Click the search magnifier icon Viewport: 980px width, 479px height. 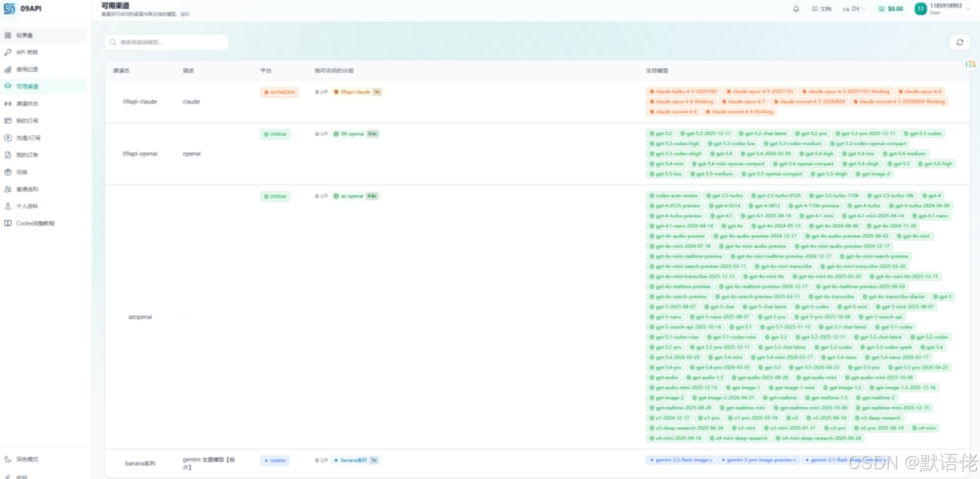point(113,42)
